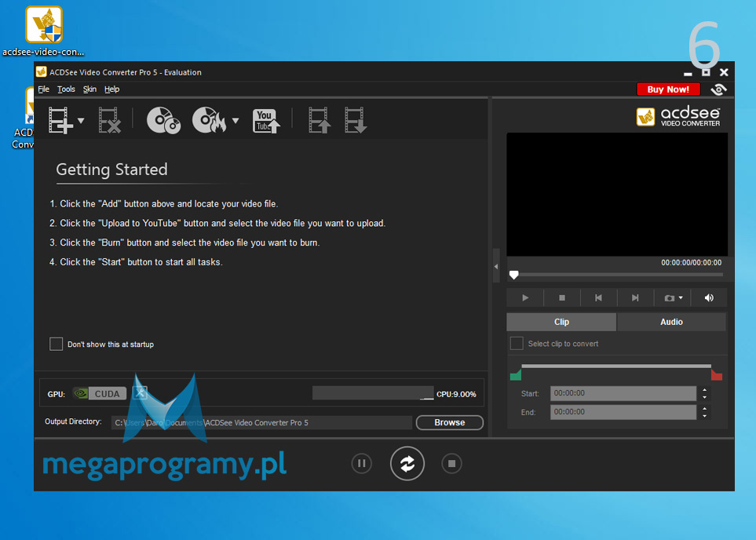
Task: Click the End time input field
Action: (623, 412)
